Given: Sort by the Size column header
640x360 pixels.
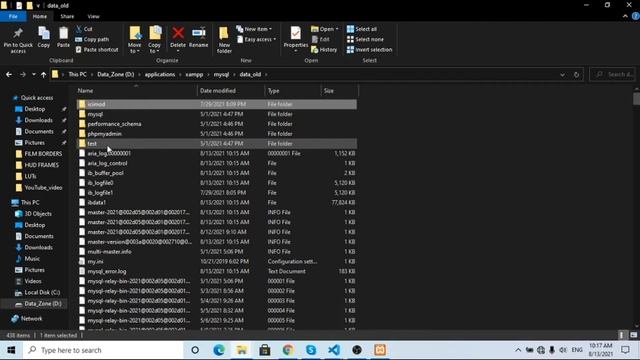Looking at the screenshot, I should coord(340,91).
